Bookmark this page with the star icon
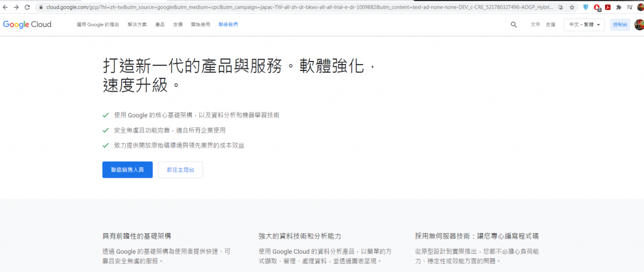644x272 pixels. 572,8
